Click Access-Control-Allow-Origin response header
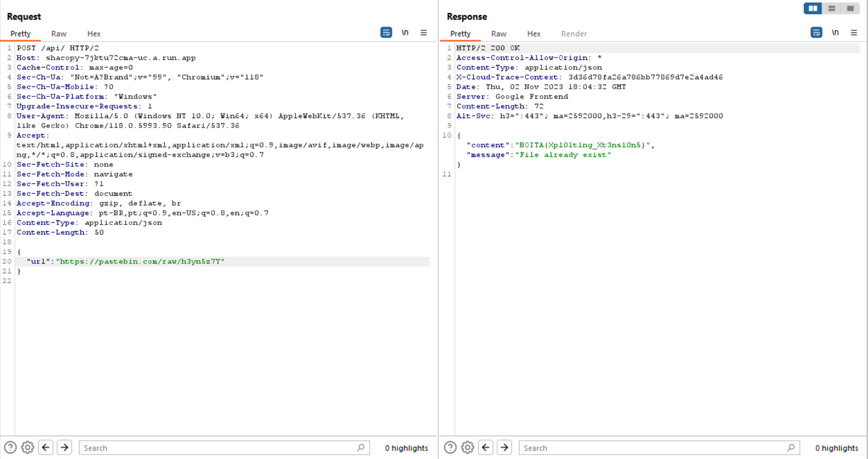The width and height of the screenshot is (868, 459). (x=529, y=58)
